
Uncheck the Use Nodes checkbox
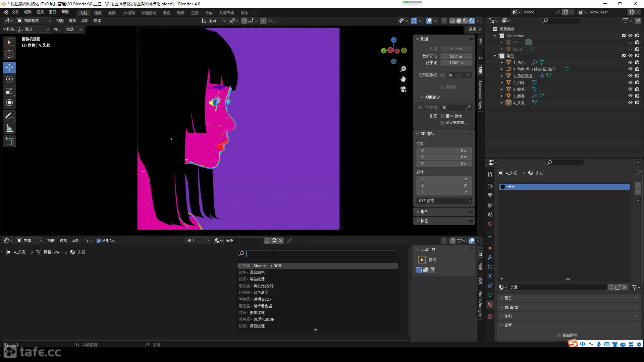point(99,241)
